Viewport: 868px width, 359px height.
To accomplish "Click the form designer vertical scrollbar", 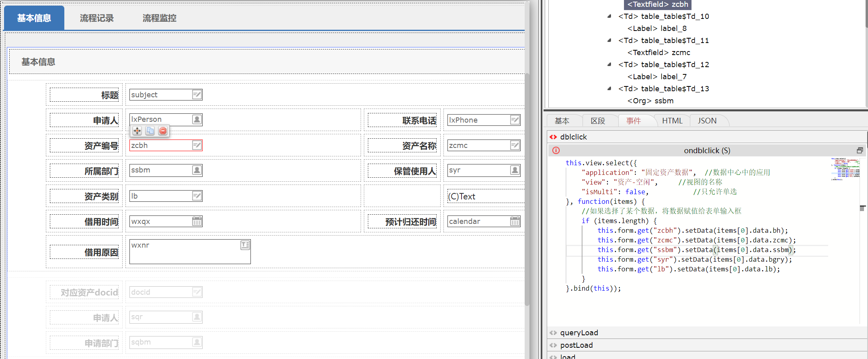I will pos(527,189).
